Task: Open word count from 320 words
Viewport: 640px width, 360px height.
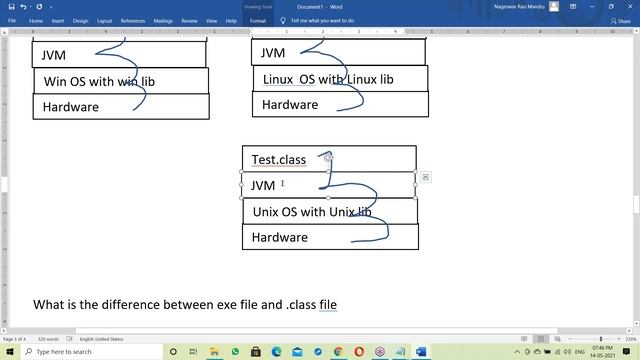Action: click(48, 339)
